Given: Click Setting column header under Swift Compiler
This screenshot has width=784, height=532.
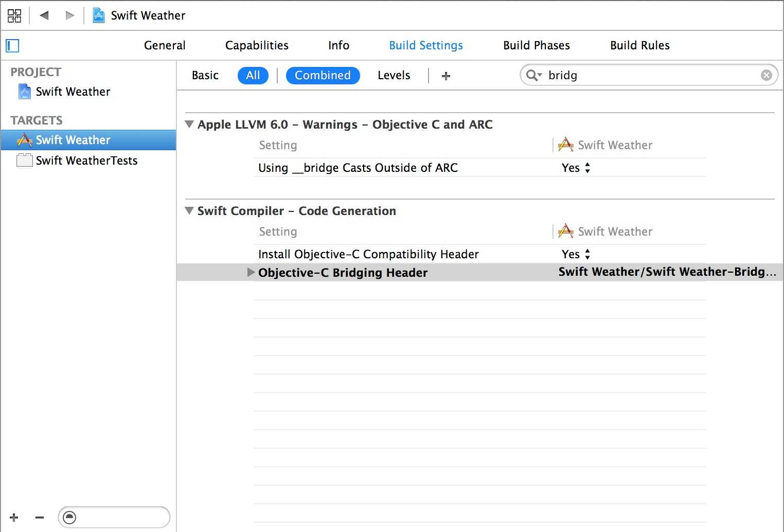Looking at the screenshot, I should pyautogui.click(x=278, y=232).
